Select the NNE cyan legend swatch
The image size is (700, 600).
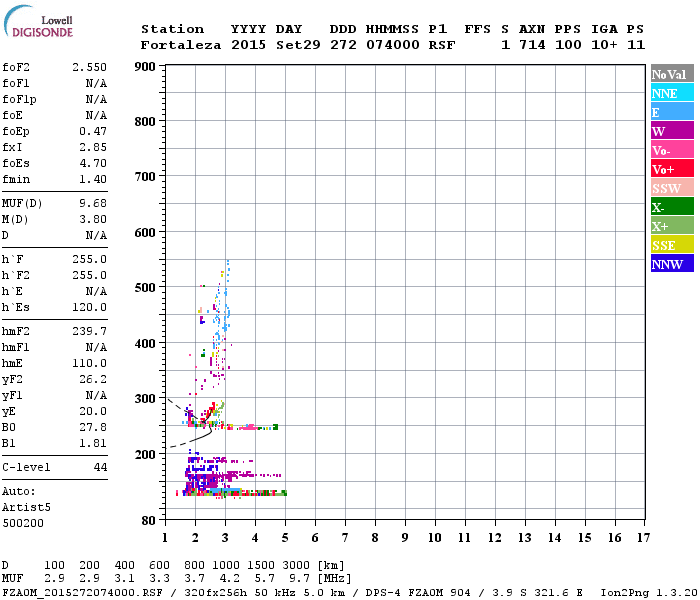click(x=672, y=93)
